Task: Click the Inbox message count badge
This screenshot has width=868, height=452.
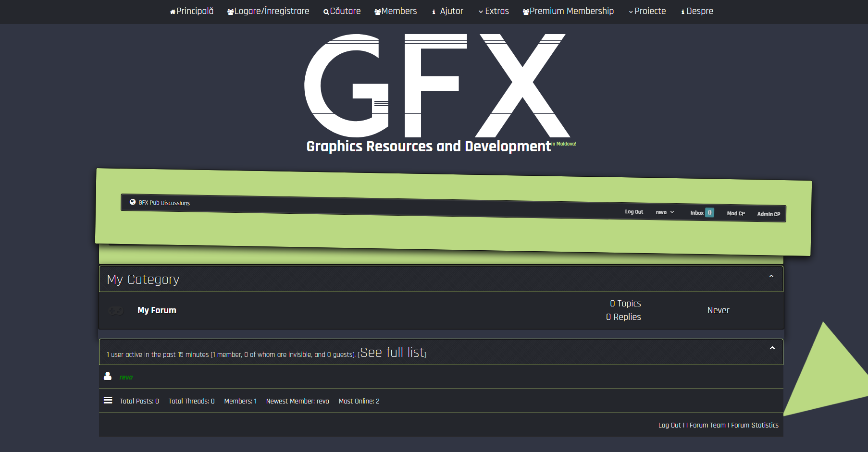Action: tap(709, 213)
